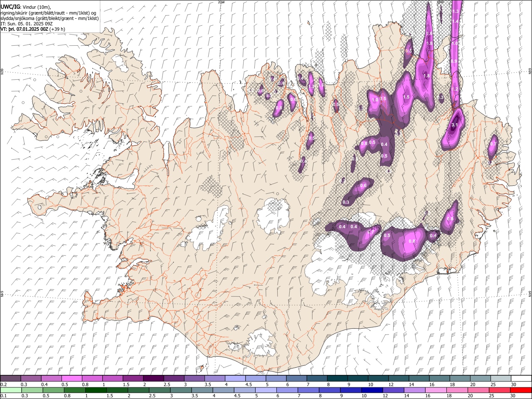
Task: Click the '(+39 h)' forecast offset text
Action: point(57,30)
